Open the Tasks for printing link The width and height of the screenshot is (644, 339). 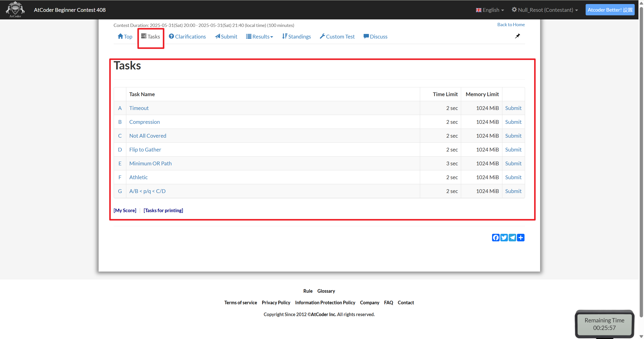(x=163, y=210)
